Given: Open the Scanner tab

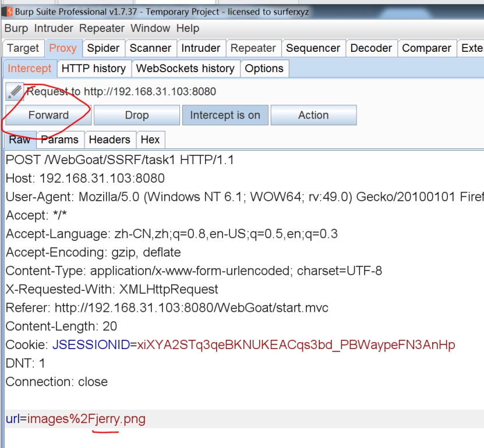Looking at the screenshot, I should pos(150,48).
